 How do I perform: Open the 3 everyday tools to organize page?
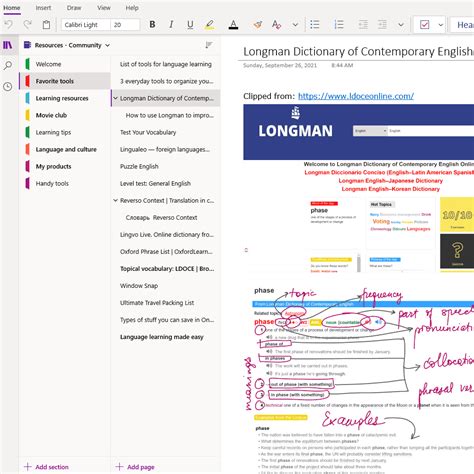tap(165, 81)
